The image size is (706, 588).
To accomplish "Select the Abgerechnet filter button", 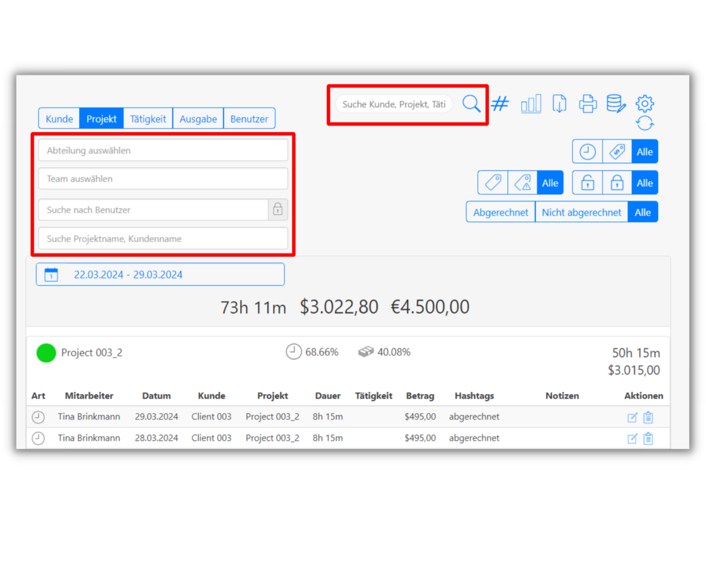I will click(500, 213).
